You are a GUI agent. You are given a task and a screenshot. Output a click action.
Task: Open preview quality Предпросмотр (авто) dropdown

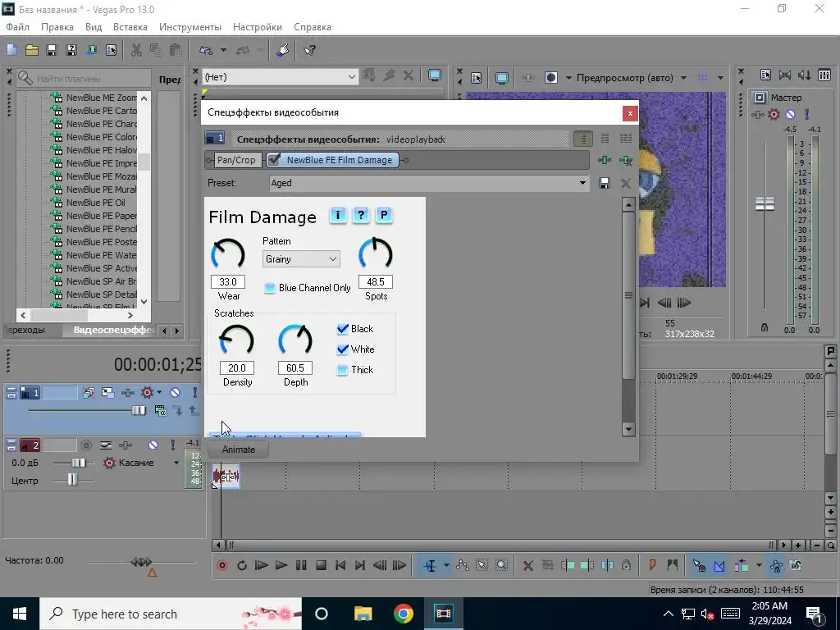click(683, 78)
